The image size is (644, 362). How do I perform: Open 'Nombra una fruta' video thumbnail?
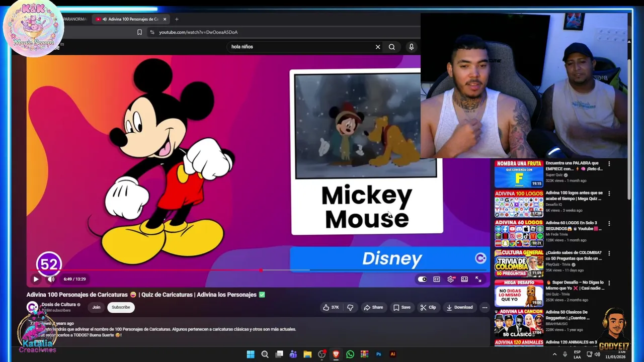(519, 173)
